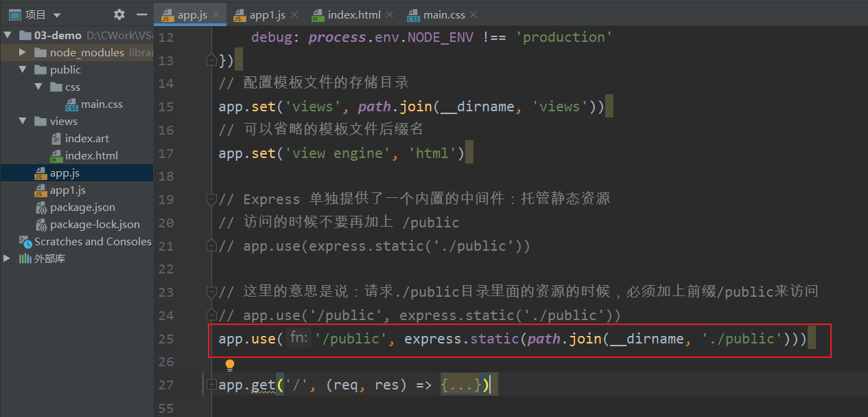Screen dimensions: 868x417
Task: Click the Scratches and Consoles icon
Action: (x=25, y=241)
